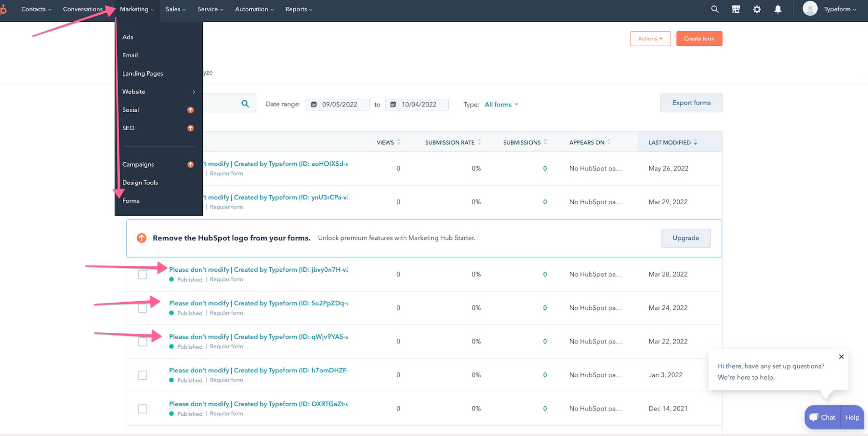
Task: Open the Chat button
Action: tap(822, 418)
